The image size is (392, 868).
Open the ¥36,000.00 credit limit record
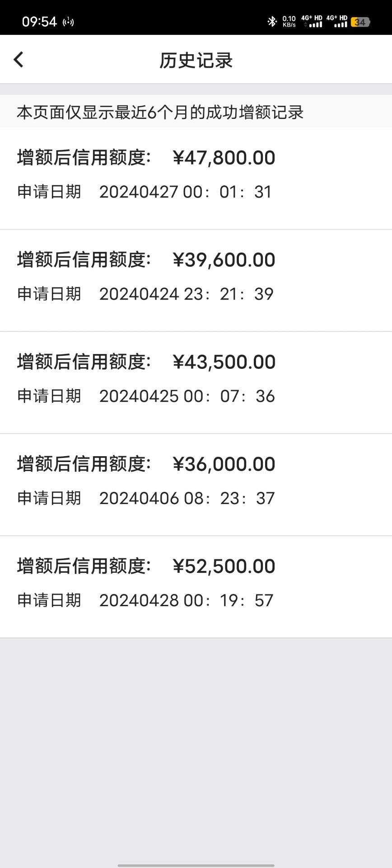196,485
